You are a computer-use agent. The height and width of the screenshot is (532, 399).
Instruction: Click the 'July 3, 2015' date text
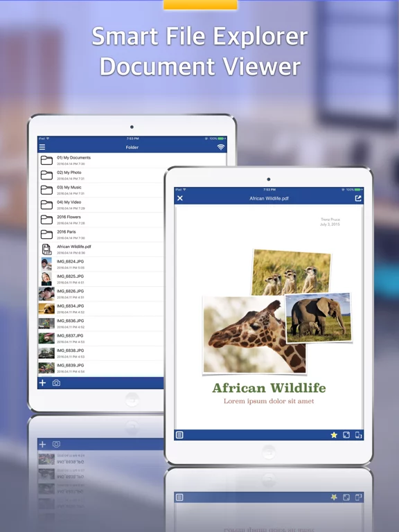330,224
